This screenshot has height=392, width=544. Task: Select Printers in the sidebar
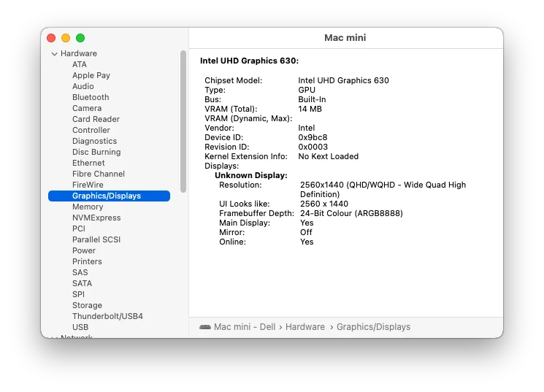tap(87, 261)
